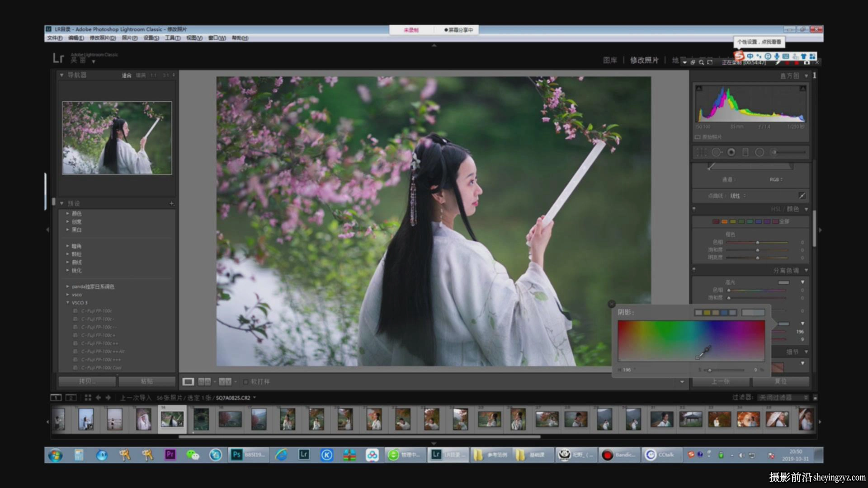The image size is (868, 488).
Task: Select the first filmstrip thumbnail
Action: pos(58,419)
